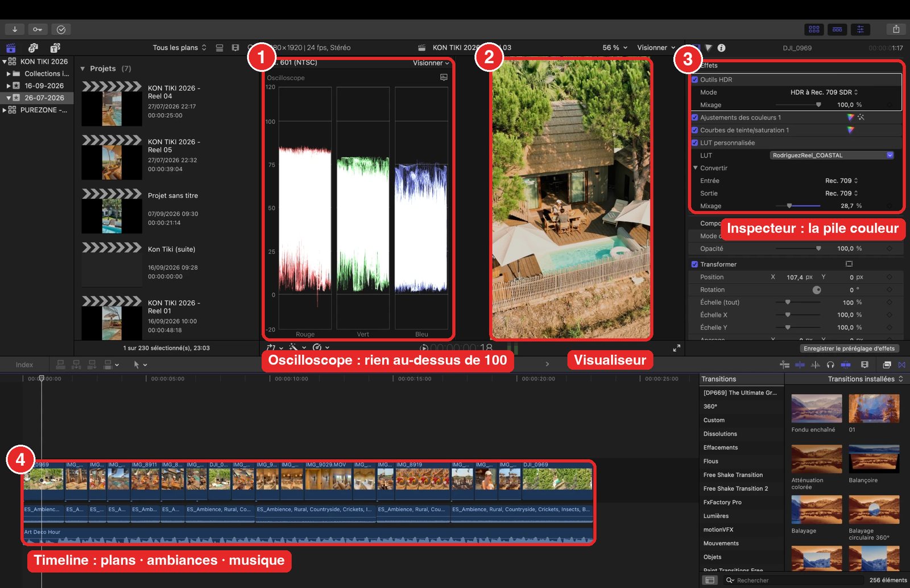Click the viewer full-screen arrows icon
Viewport: 910px width, 588px height.
pyautogui.click(x=676, y=348)
